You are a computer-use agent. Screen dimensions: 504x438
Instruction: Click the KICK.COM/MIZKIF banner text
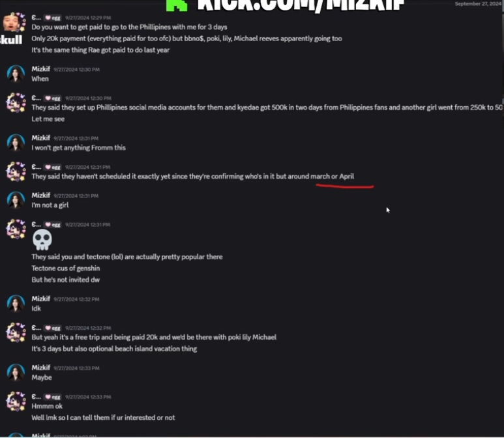point(301,6)
